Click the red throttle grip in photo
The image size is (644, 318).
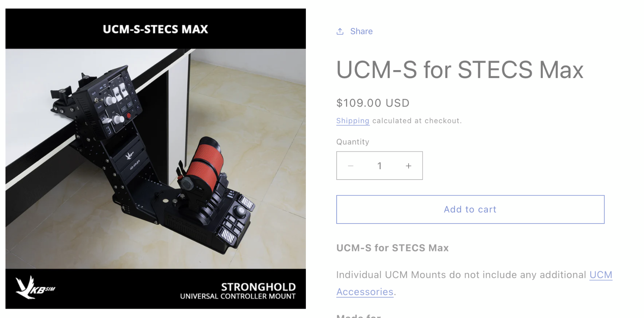(x=204, y=163)
